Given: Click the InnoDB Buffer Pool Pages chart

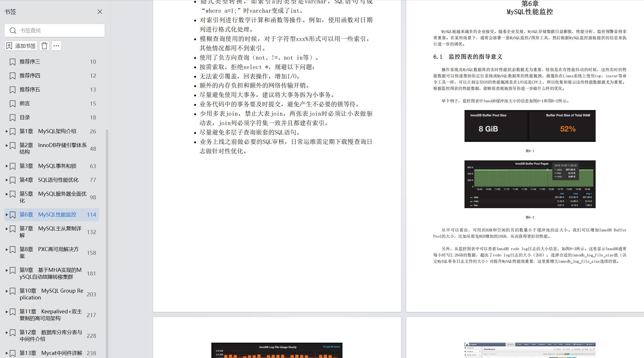Looking at the screenshot, I should [x=530, y=184].
